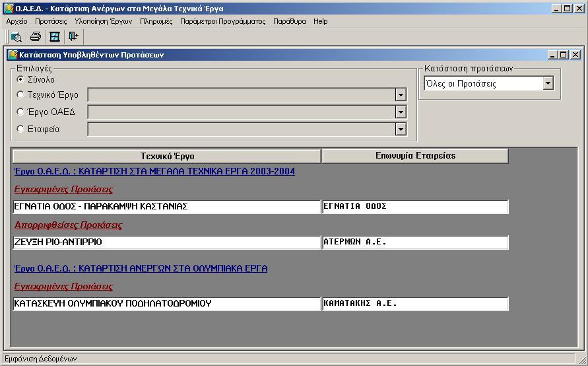Click the exit door toolbar icon

point(73,36)
